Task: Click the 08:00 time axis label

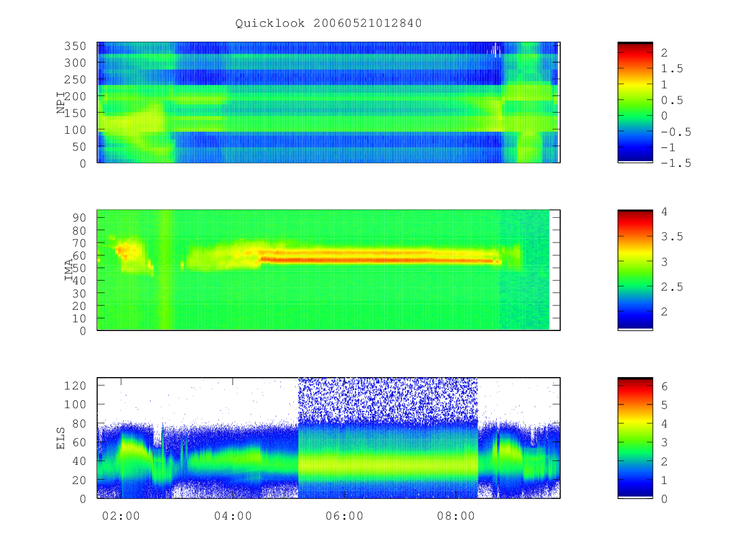Action: pyautogui.click(x=456, y=516)
